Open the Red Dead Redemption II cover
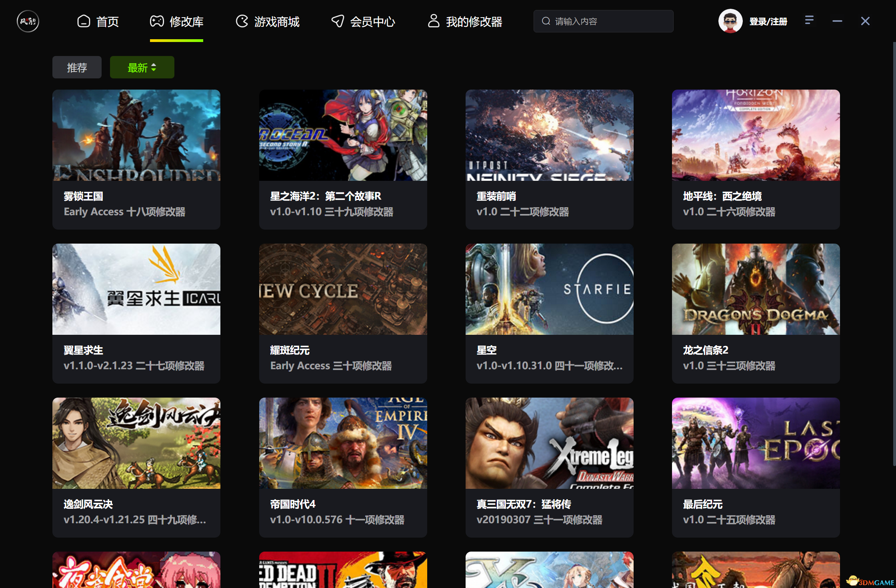 [343, 570]
